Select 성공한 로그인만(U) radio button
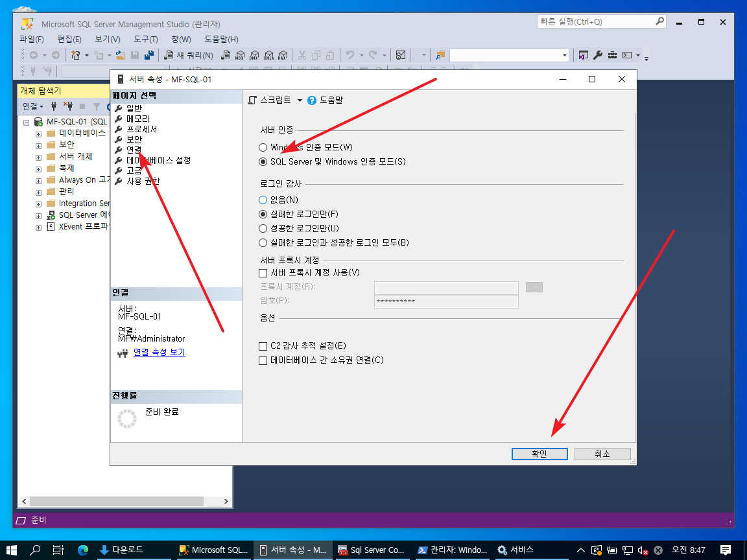Viewport: 747px width, 560px height. [263, 228]
